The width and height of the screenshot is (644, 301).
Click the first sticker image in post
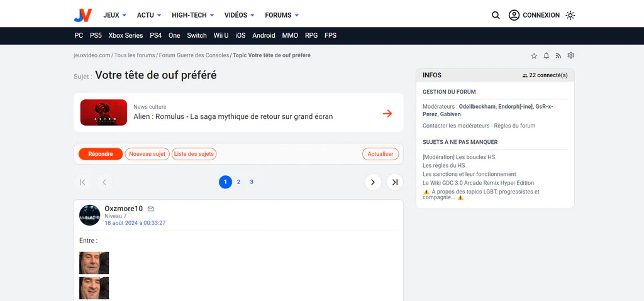coord(94,263)
